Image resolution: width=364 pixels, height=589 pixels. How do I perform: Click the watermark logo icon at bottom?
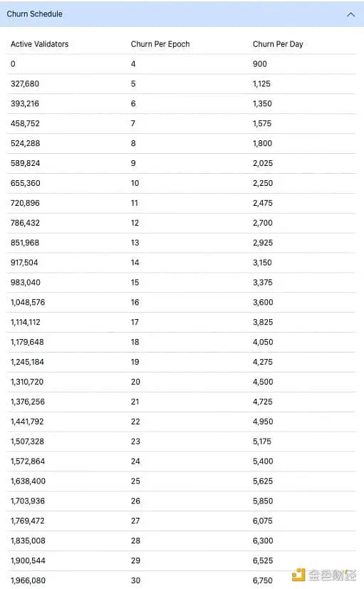coord(298,574)
